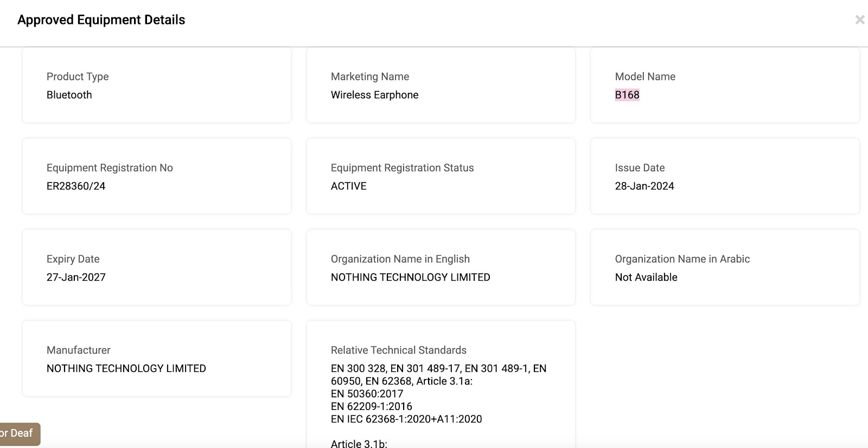Click the Article 3.1b text
The height and width of the screenshot is (448, 868).
point(359,444)
